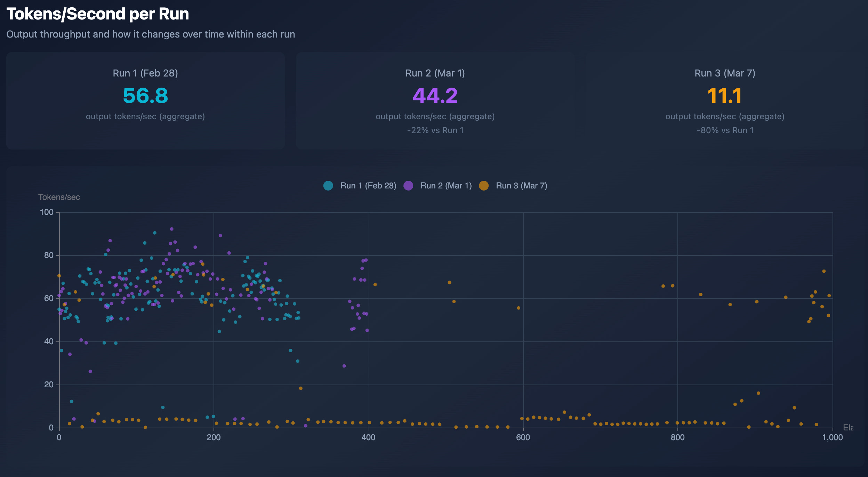Select the Run 3 (Mar 7) card title
This screenshot has height=477, width=868.
pos(725,73)
